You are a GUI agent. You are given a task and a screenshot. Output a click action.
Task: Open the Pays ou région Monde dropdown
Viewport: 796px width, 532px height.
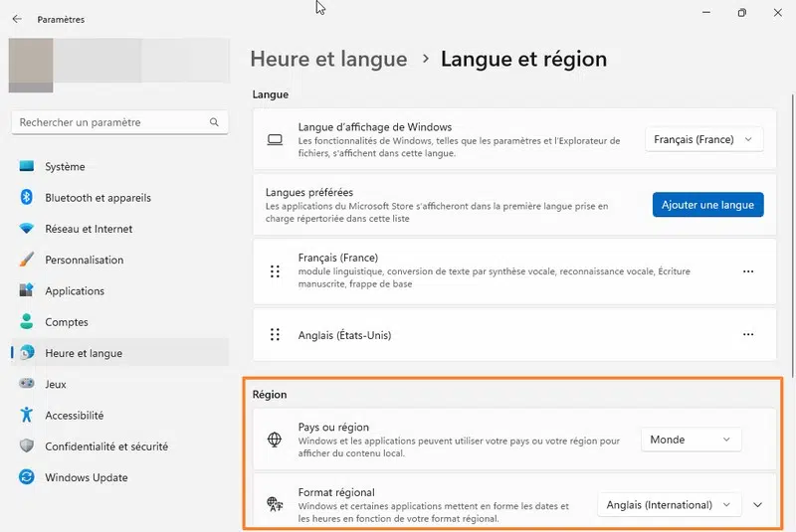click(691, 440)
